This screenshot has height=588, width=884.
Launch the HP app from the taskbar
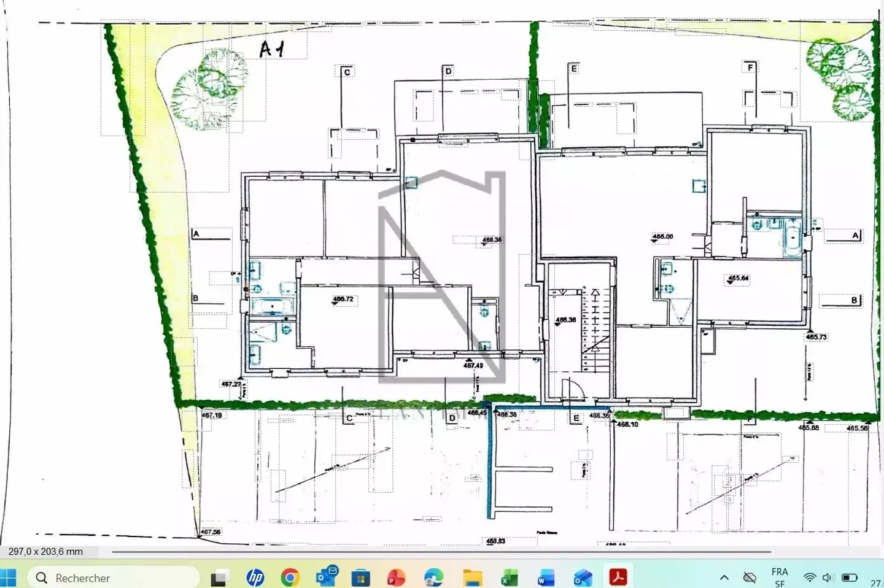[255, 578]
